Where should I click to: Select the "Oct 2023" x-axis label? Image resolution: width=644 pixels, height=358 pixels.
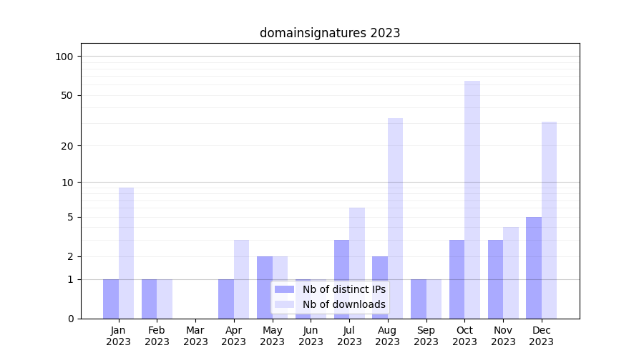click(x=464, y=336)
